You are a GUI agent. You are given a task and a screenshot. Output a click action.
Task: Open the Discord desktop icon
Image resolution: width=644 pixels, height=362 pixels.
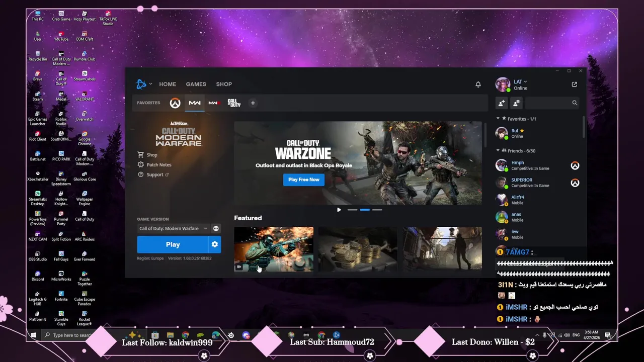[x=38, y=277]
